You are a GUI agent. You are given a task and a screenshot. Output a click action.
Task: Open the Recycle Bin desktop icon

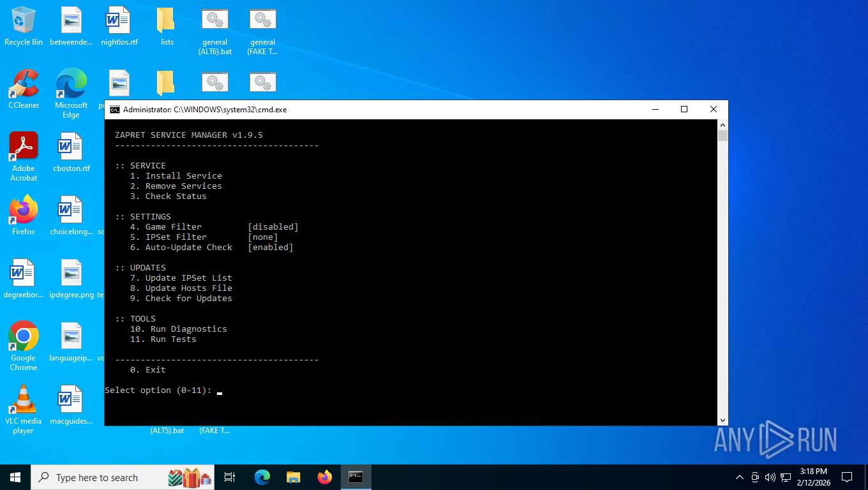coord(24,27)
